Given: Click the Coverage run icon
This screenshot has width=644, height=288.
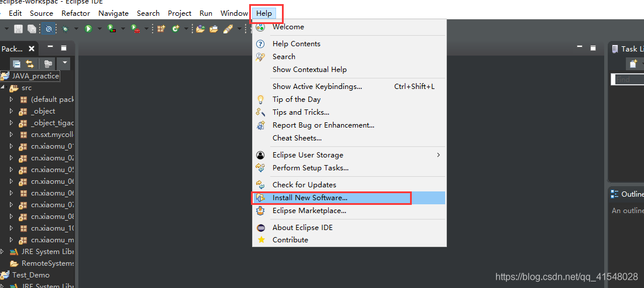Looking at the screenshot, I should (111, 29).
